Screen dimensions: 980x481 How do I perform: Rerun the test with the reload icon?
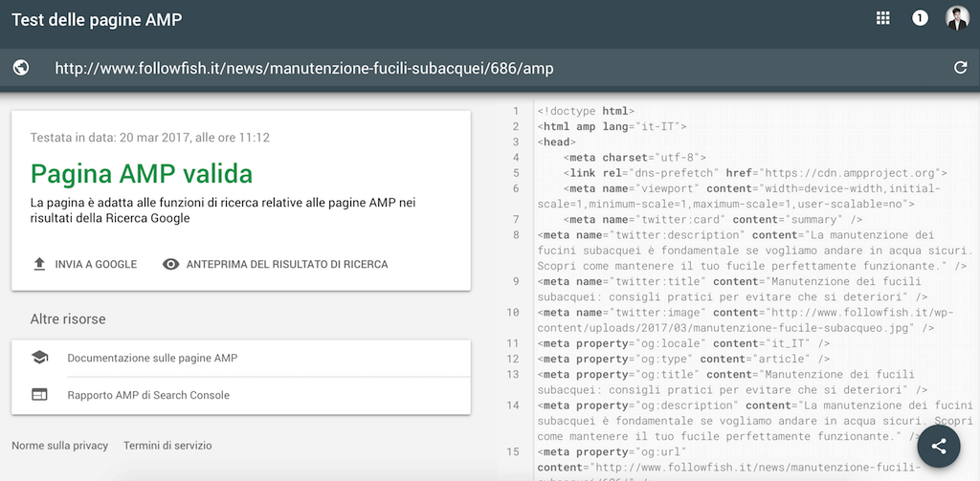tap(960, 68)
